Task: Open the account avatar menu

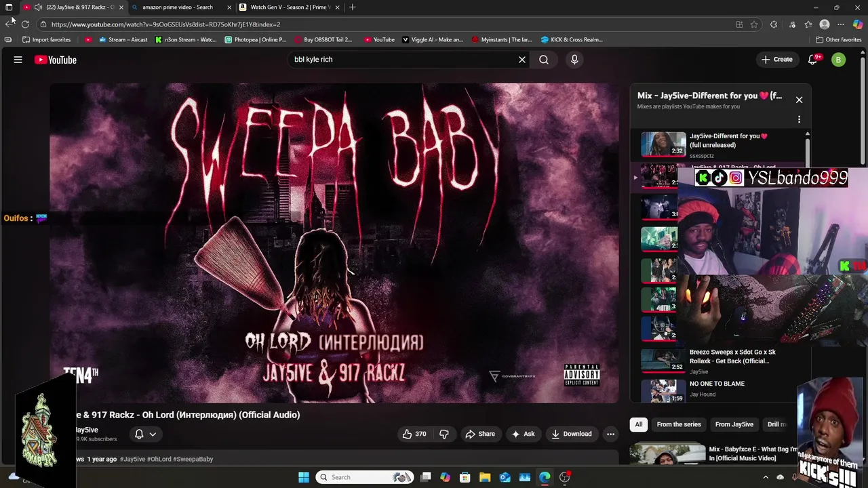Action: tap(838, 60)
